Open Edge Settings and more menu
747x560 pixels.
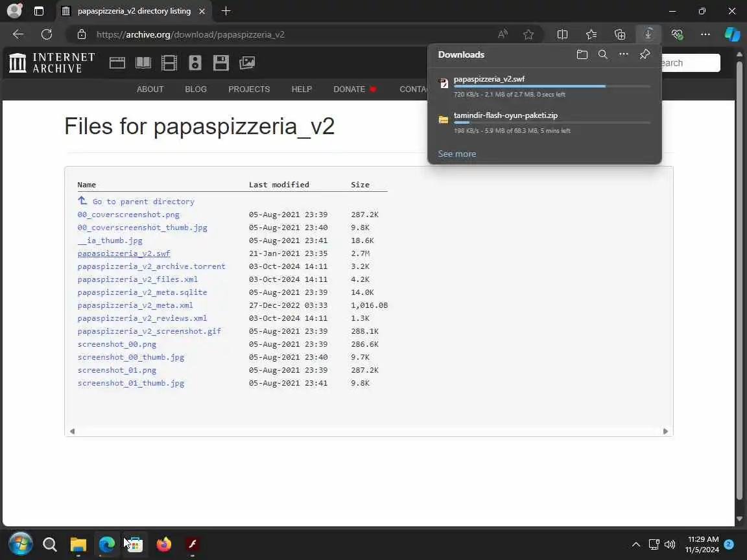click(705, 34)
